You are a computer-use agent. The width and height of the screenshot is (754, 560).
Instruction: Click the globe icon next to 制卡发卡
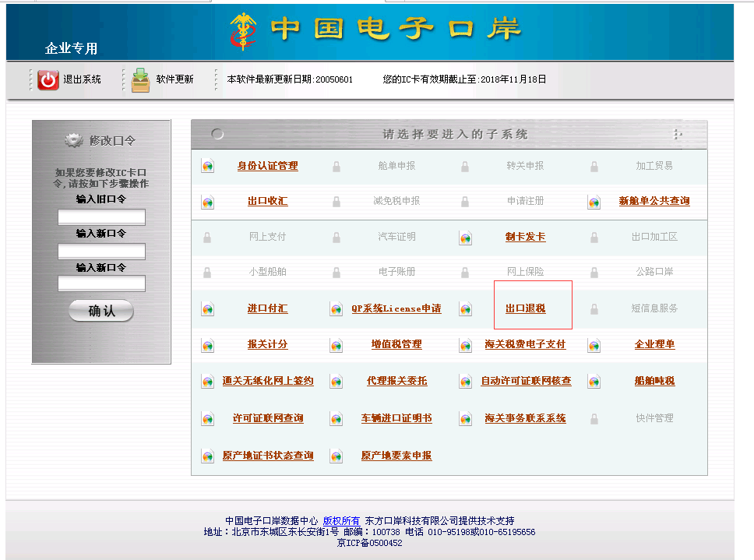pyautogui.click(x=466, y=238)
